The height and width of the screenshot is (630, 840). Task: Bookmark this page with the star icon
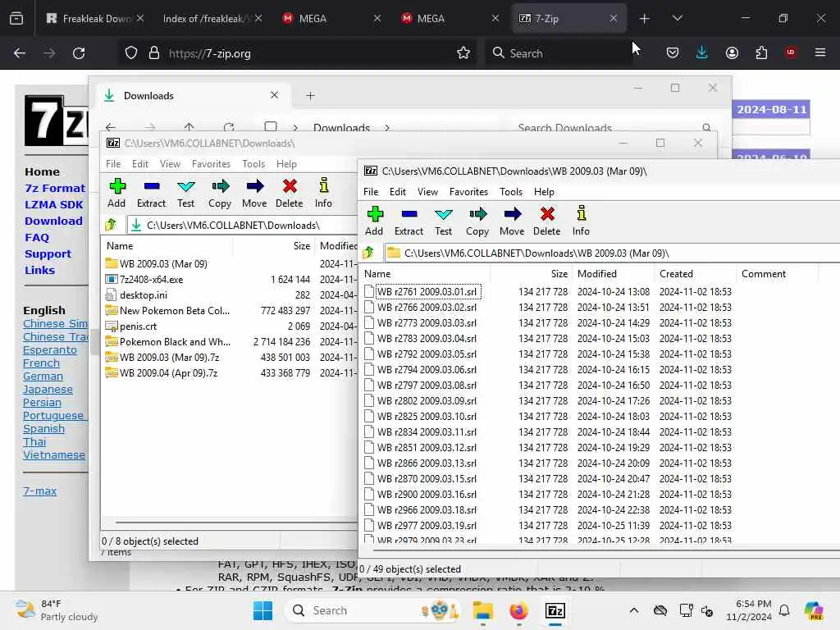(x=463, y=53)
